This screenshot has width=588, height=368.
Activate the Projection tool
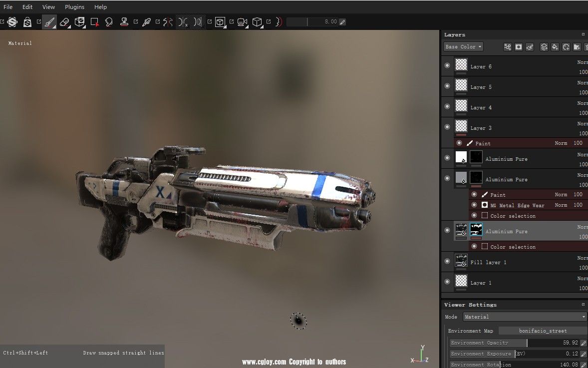(79, 22)
